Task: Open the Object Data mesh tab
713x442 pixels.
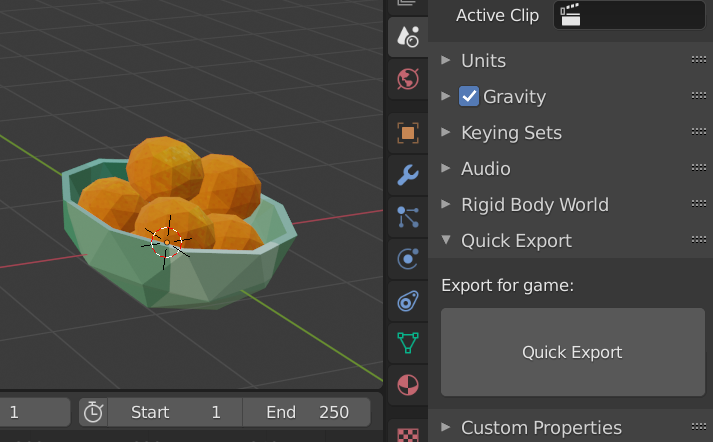Action: [x=408, y=343]
